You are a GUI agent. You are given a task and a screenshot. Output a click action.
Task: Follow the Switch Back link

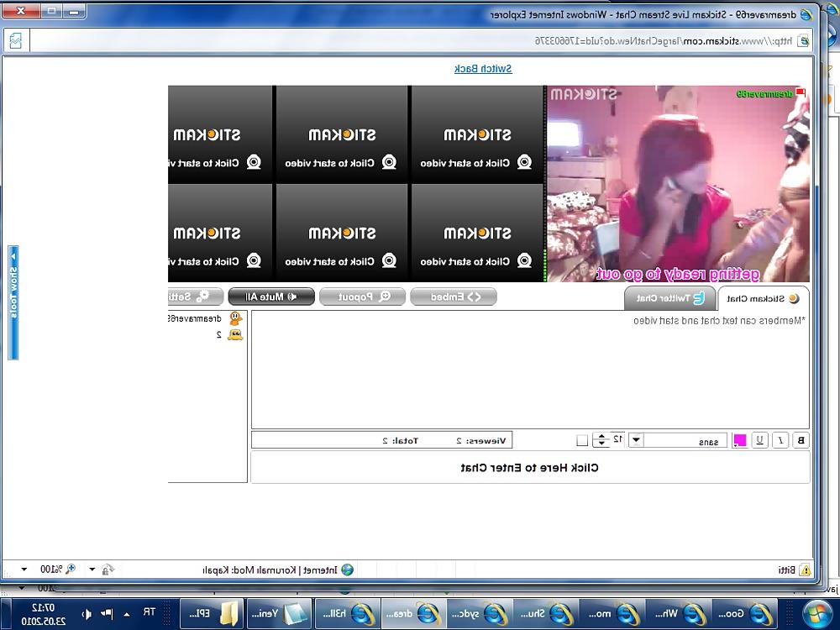[483, 69]
